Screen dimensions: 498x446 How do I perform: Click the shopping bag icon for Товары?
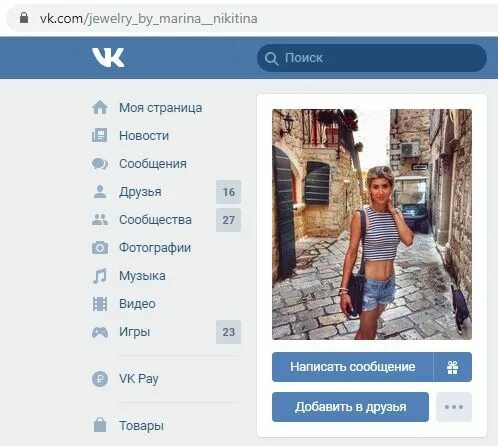point(100,425)
